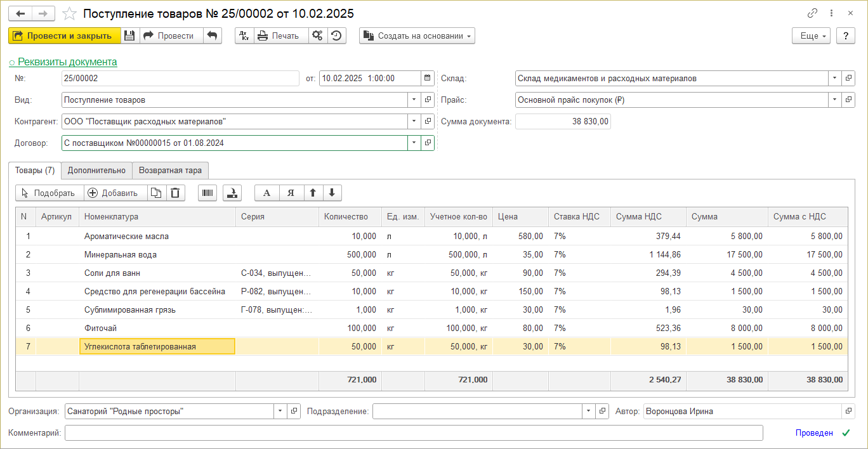This screenshot has width=868, height=449.
Task: Expand the Склад dropdown list
Action: pos(834,79)
